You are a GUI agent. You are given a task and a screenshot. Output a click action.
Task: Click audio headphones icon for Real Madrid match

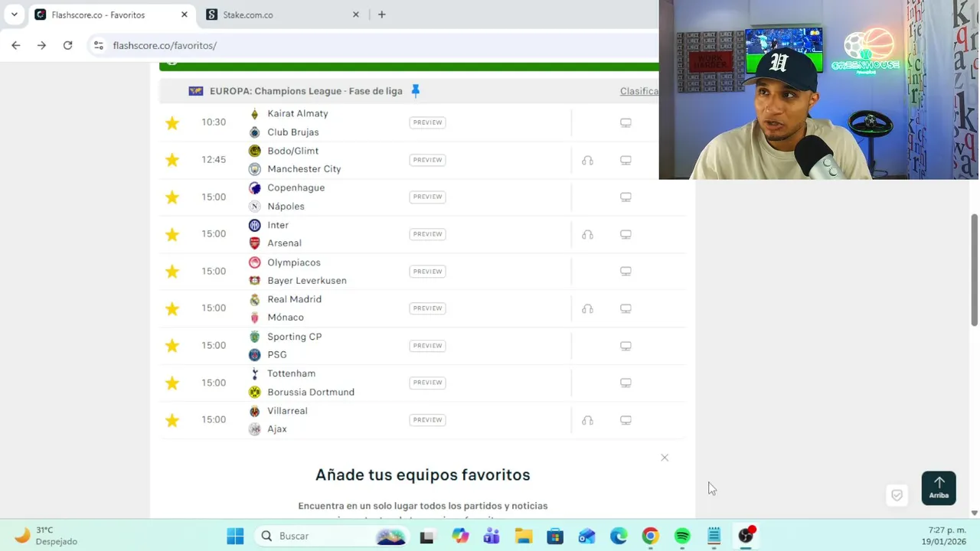pyautogui.click(x=587, y=309)
